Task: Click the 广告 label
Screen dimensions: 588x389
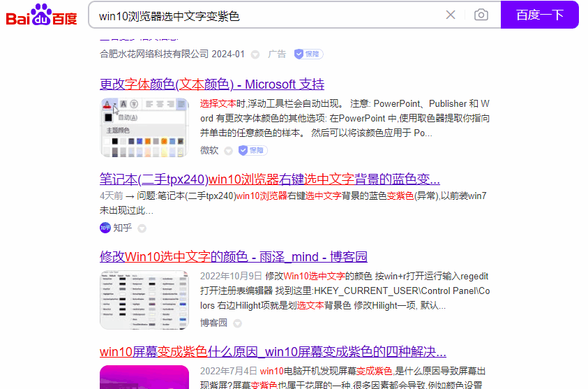Action: tap(277, 54)
